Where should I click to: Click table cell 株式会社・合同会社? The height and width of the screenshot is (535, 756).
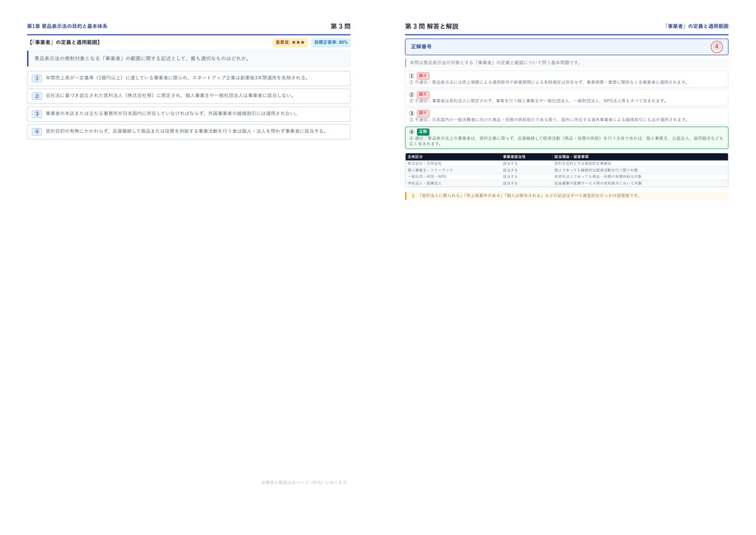pos(425,163)
